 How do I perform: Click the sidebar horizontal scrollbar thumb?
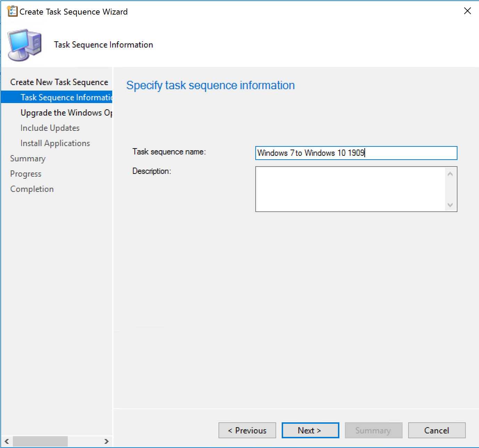pyautogui.click(x=40, y=441)
